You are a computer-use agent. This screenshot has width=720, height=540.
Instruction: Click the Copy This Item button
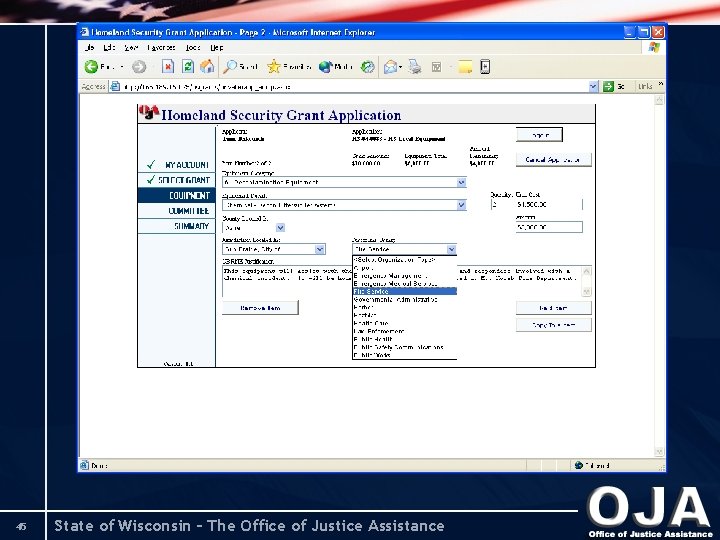pos(553,325)
